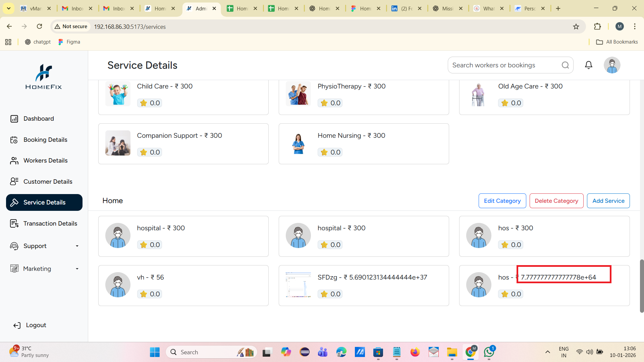Click the notification bell icon
Screen dimensions: 644x362
point(588,65)
